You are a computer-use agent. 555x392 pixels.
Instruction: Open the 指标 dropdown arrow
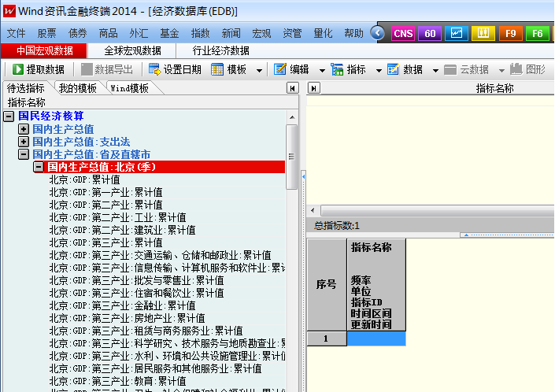[379, 71]
